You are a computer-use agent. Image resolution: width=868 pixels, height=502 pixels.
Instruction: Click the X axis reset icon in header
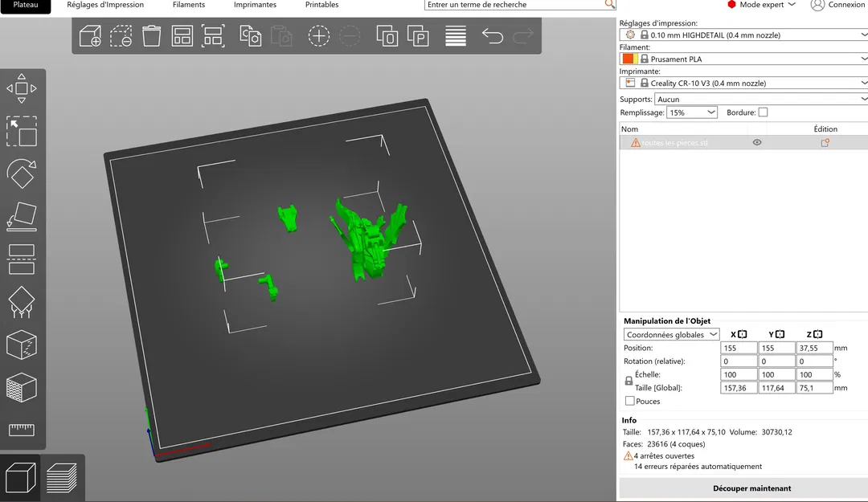743,334
